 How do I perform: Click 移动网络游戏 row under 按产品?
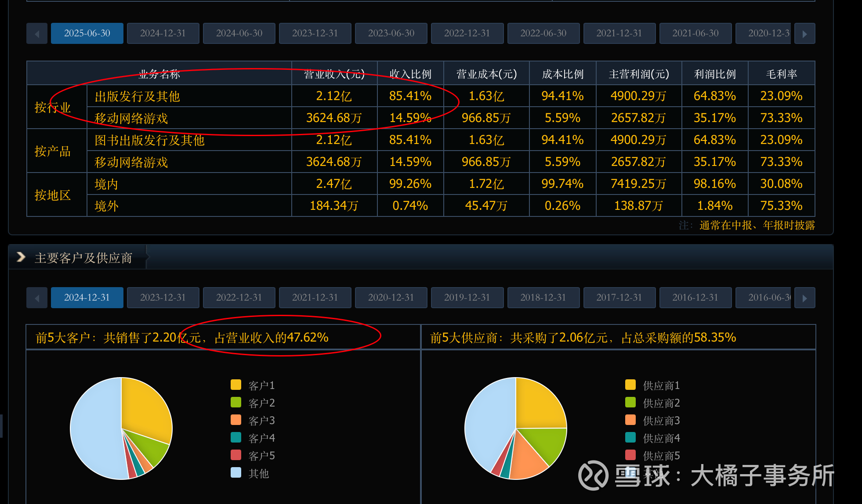pos(131,162)
